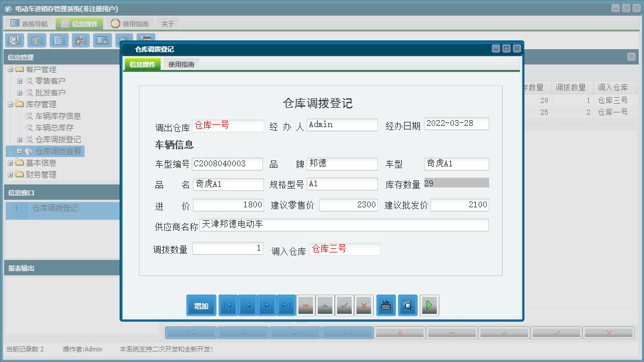Advance to next record using arrow icon
Image resolution: width=644 pixels, height=362 pixels.
coord(267,305)
